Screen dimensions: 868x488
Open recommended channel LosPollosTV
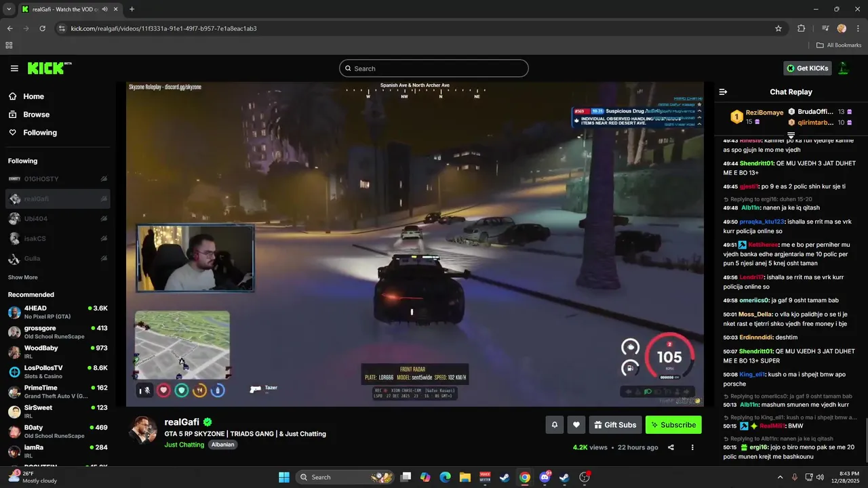point(58,371)
